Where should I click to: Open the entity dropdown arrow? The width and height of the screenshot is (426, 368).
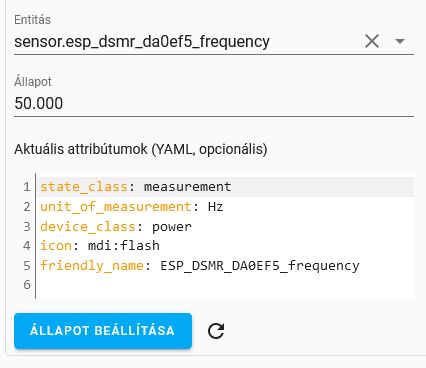pos(400,41)
